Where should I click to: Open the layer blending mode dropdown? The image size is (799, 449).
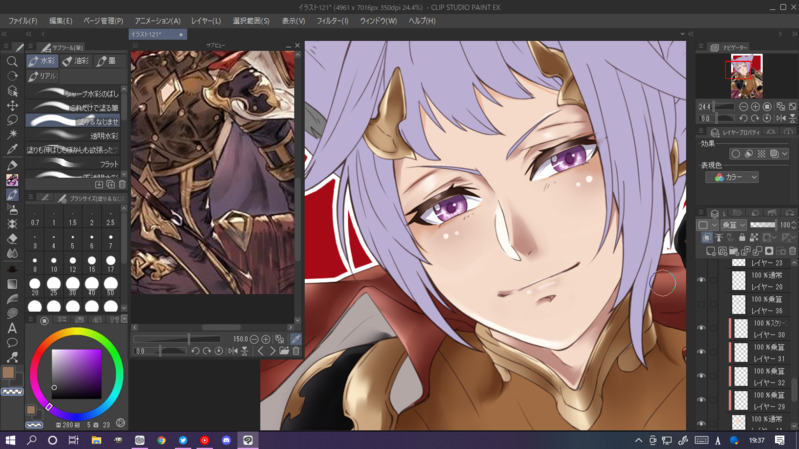[733, 225]
